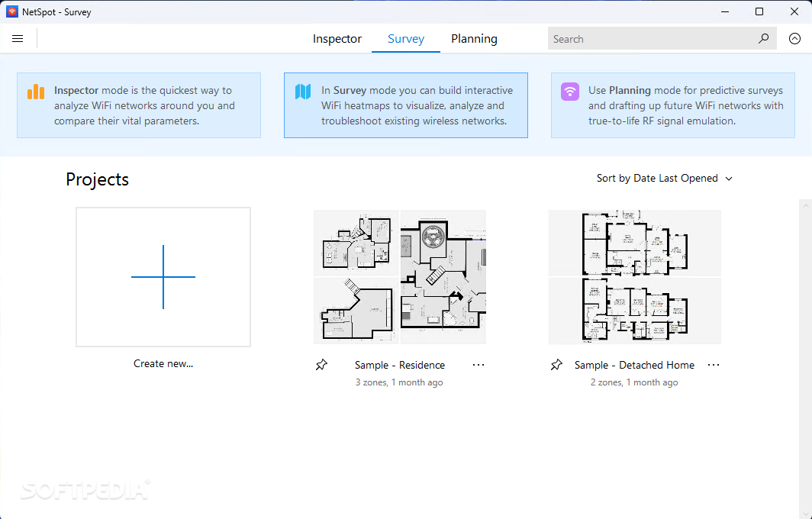Click the Create new... label
The width and height of the screenshot is (812, 519).
(x=163, y=363)
